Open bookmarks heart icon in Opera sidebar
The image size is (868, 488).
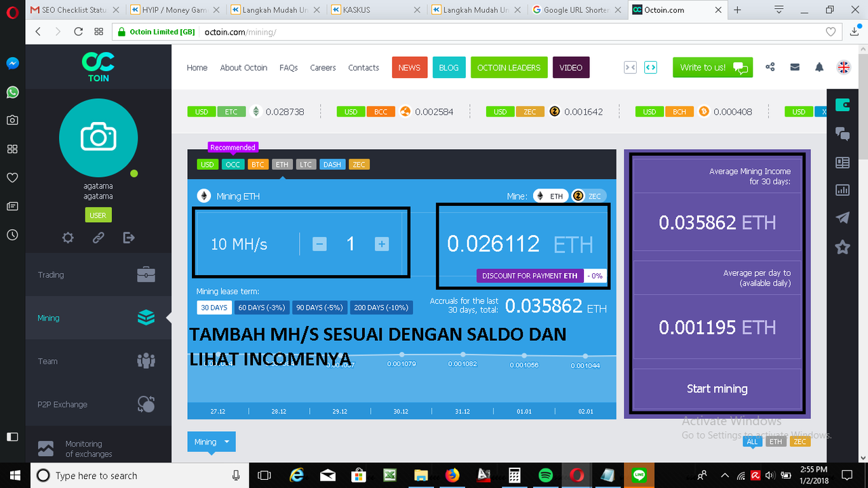point(12,178)
